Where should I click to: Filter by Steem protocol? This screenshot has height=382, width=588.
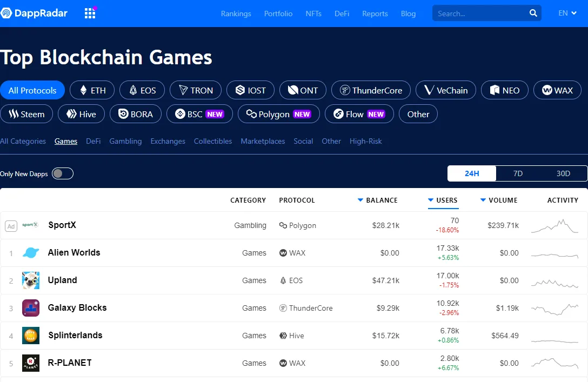[x=26, y=114]
